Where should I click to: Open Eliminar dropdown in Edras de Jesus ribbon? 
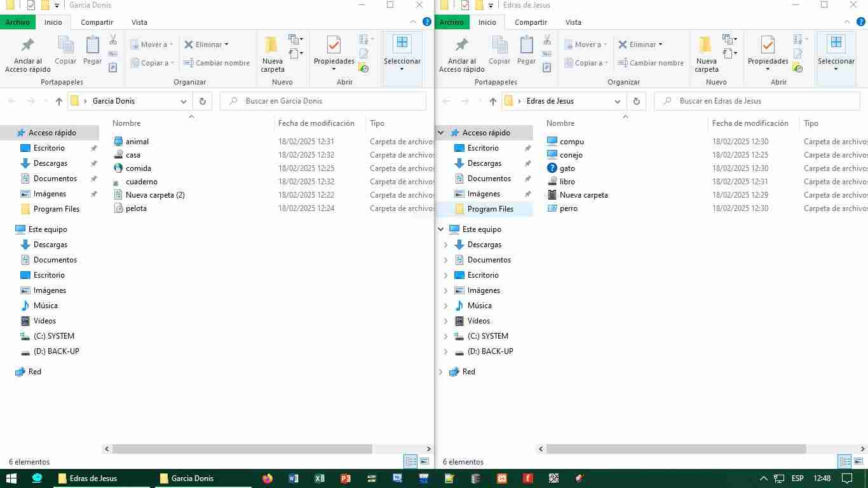point(660,44)
